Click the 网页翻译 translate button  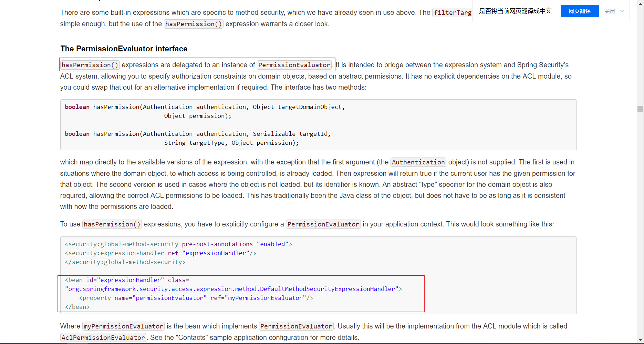(580, 11)
